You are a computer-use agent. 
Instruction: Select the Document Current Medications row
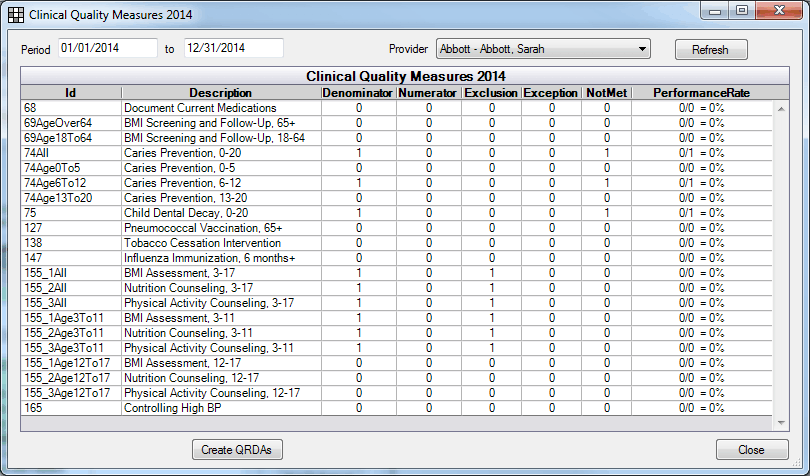200,108
